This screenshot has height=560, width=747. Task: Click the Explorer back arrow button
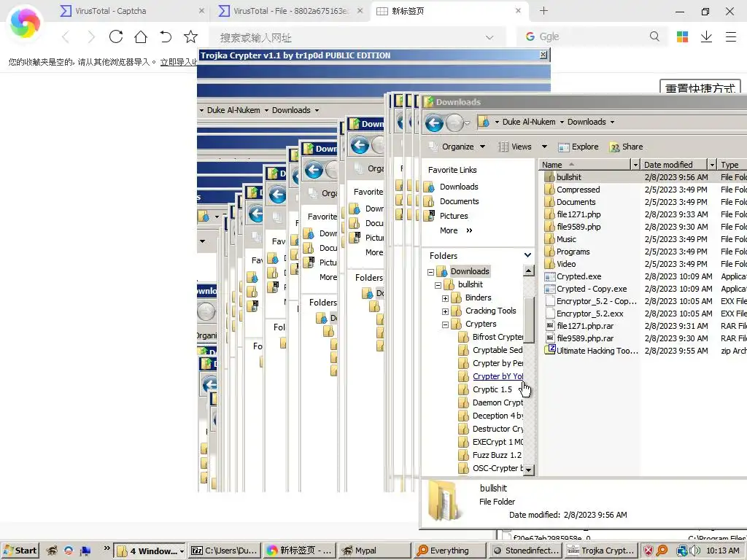pyautogui.click(x=434, y=123)
